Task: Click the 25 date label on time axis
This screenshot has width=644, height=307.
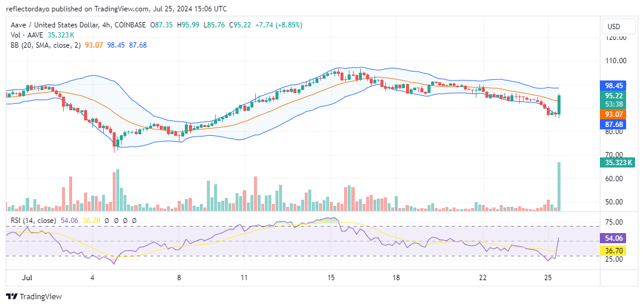Action: (547, 277)
